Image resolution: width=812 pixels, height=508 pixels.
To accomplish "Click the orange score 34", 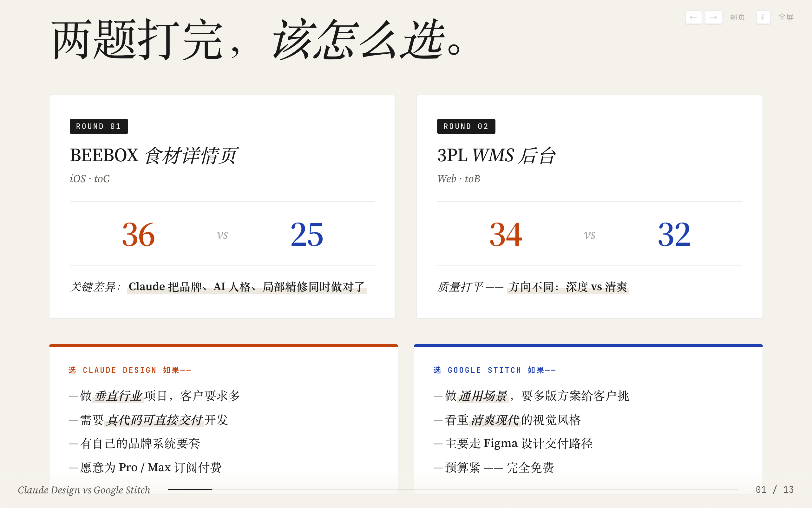I will click(506, 235).
